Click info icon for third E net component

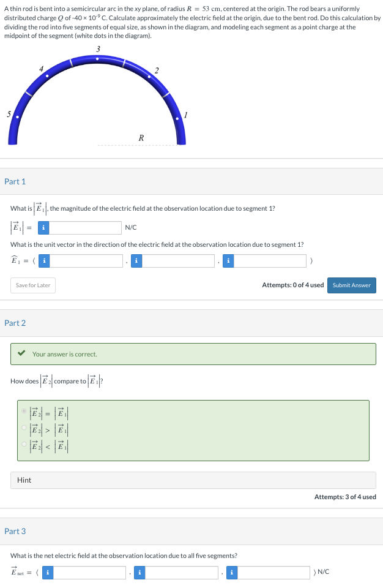coord(231,572)
